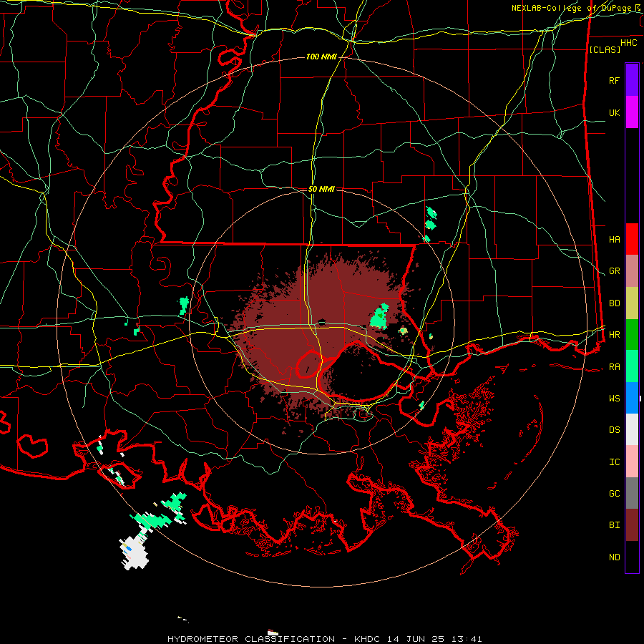
Task: Click the UK magenta legend swatch
Action: (632, 112)
